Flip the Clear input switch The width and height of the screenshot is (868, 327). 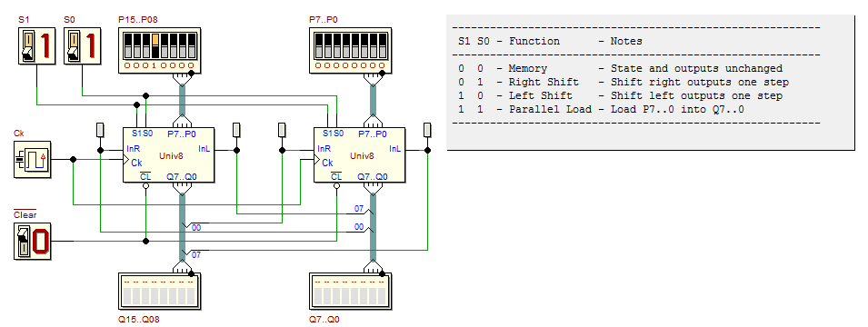click(23, 242)
